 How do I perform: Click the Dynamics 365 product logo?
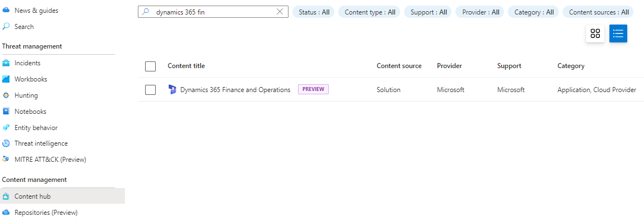(172, 89)
